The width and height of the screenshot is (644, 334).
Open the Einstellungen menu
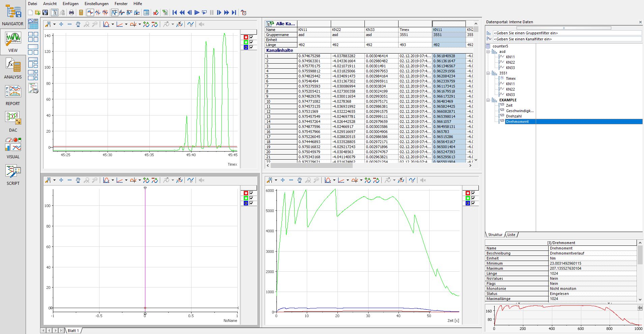click(96, 4)
